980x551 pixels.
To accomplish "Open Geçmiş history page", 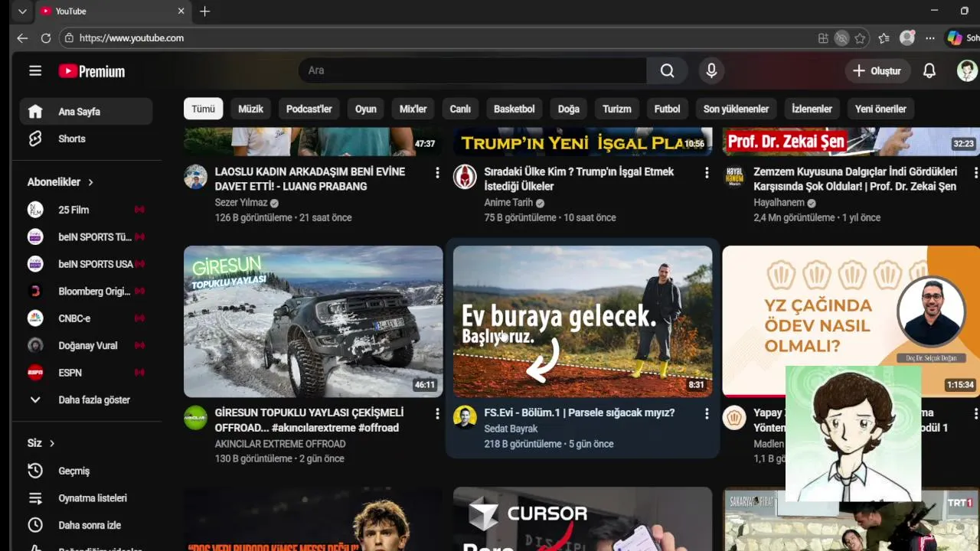I will click(x=86, y=471).
